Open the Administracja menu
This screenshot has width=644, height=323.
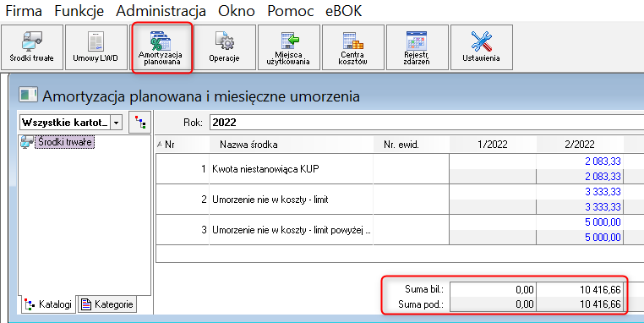point(161,11)
